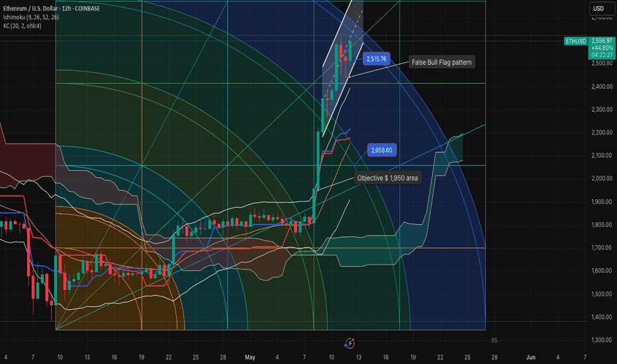Select the False Bull Flag pattern callout
The height and width of the screenshot is (364, 617).
[x=442, y=62]
